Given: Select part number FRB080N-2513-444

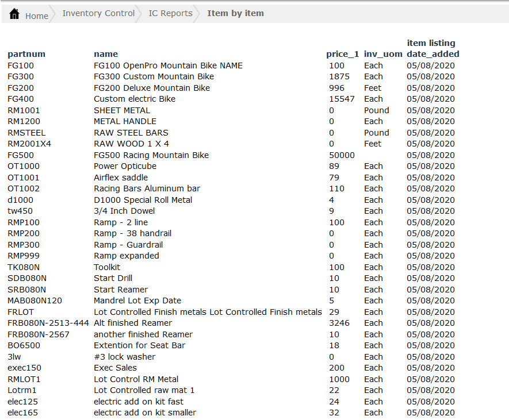Looking at the screenshot, I should (x=48, y=323).
